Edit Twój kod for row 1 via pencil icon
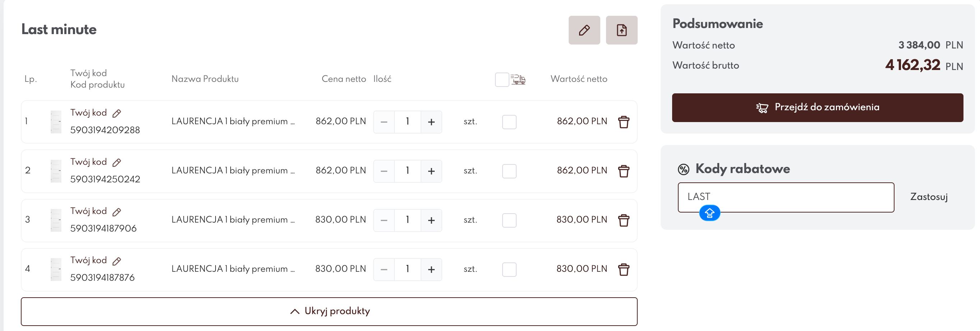This screenshot has height=331, width=980. tap(117, 113)
